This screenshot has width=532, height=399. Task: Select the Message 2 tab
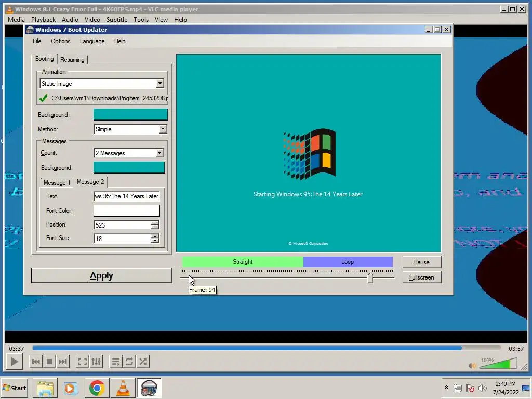(x=90, y=182)
